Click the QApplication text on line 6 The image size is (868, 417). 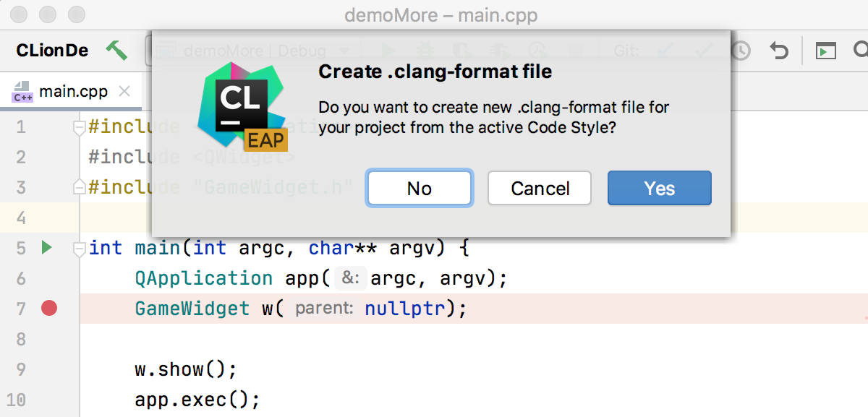point(204,278)
